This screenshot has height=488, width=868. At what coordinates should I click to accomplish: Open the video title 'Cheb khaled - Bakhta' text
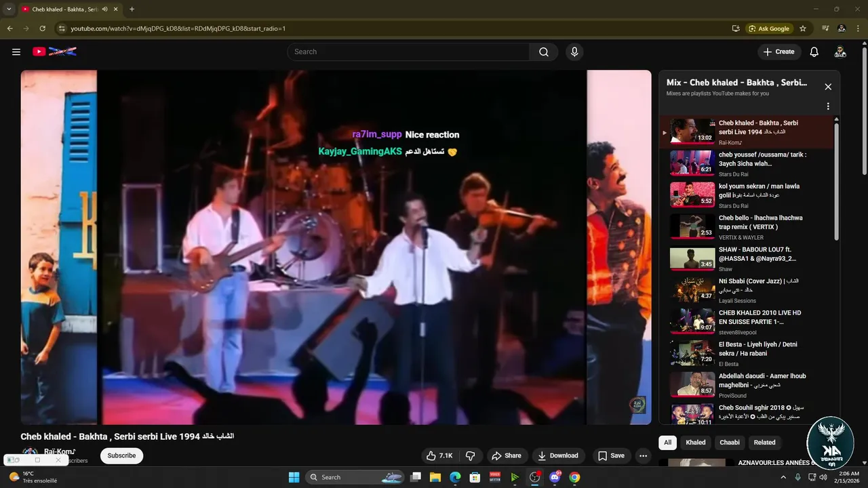pyautogui.click(x=127, y=436)
